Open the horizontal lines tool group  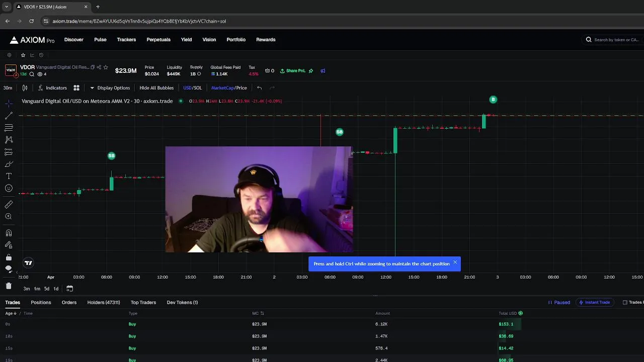pos(9,128)
